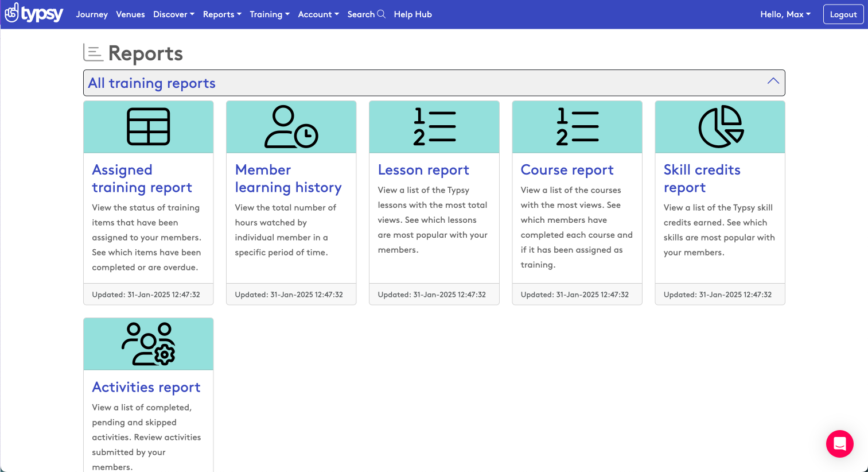868x472 pixels.
Task: Click the Skill credits pie chart icon
Action: pos(721,126)
